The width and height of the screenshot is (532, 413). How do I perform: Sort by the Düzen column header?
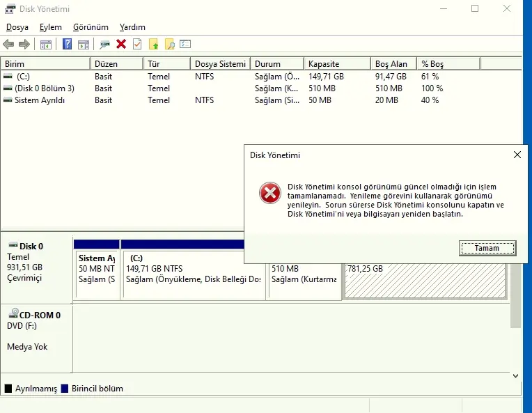pos(117,64)
